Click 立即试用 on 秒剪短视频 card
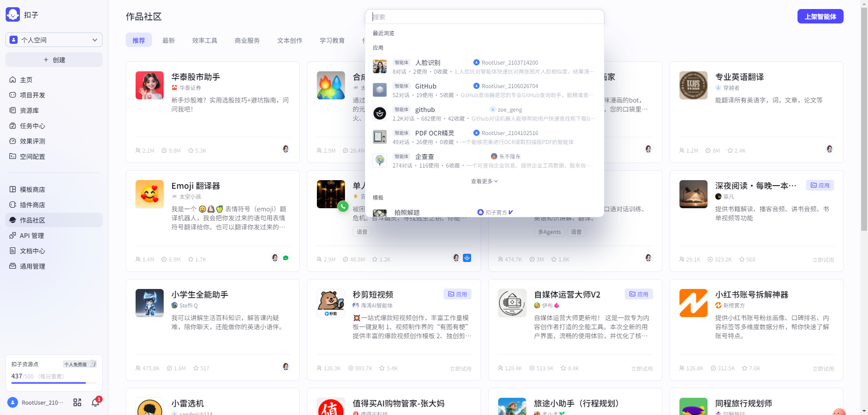868x415 pixels. point(461,369)
